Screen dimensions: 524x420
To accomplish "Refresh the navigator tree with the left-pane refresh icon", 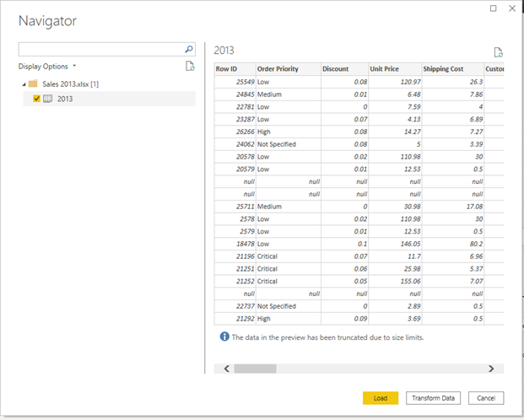I will point(190,66).
